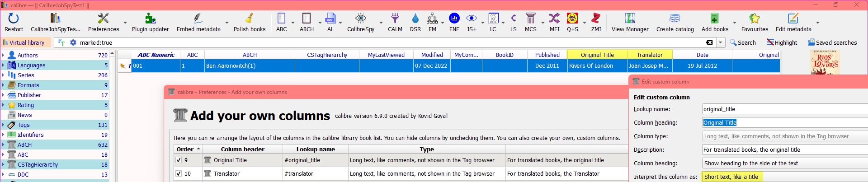The height and width of the screenshot is (182, 868).
Task: Select the Formats category in Tag browser
Action: [x=55, y=85]
